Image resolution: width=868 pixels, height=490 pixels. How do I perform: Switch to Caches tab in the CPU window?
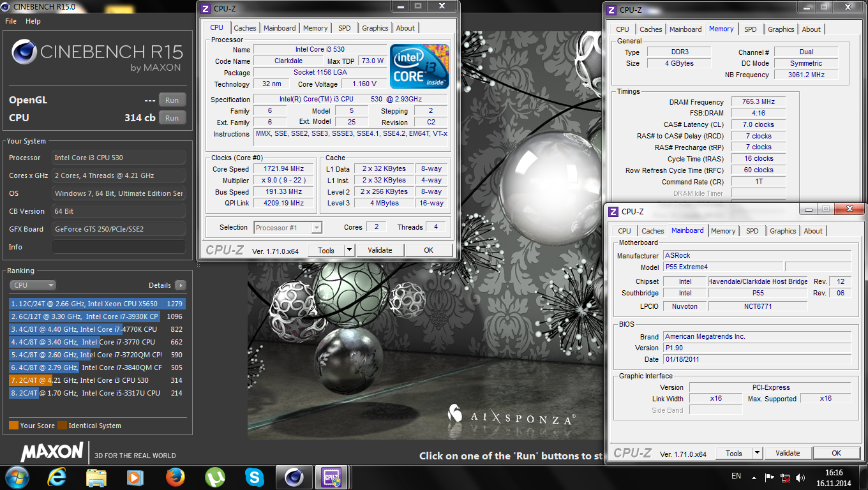pyautogui.click(x=244, y=28)
